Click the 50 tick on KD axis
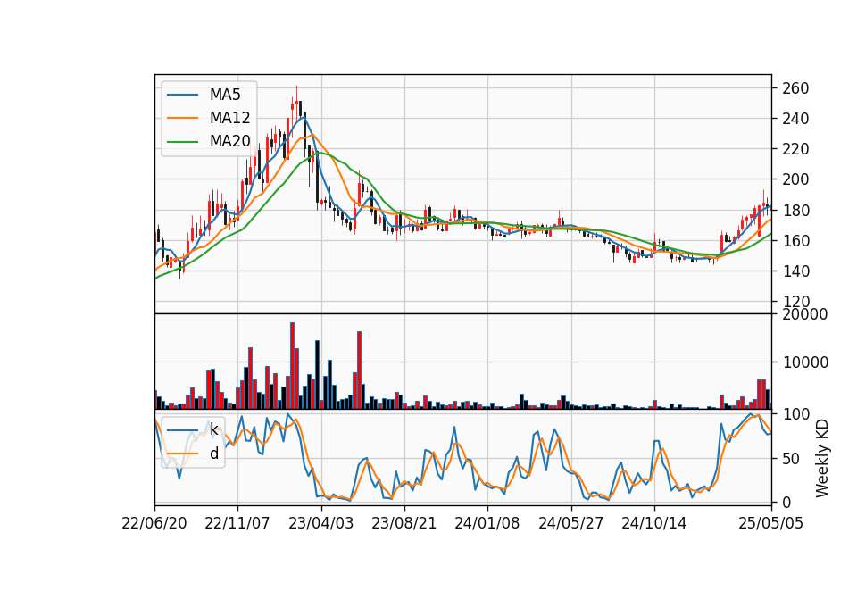The image size is (857, 616). [x=792, y=459]
